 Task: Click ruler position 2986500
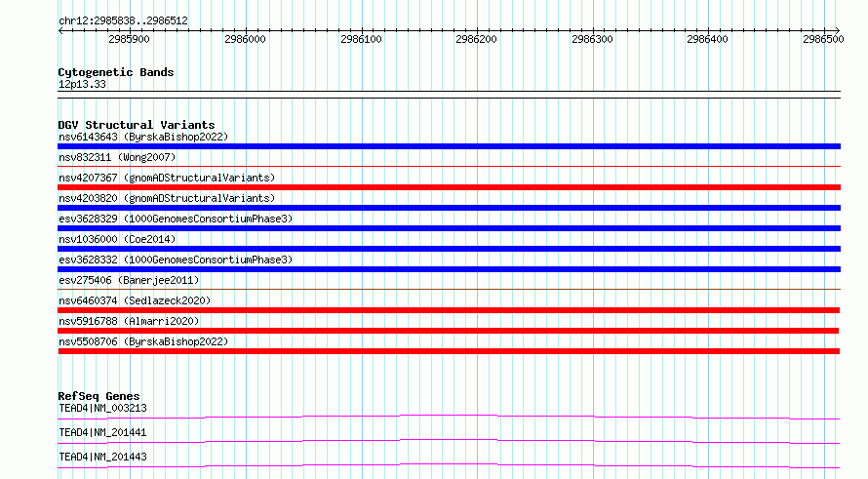824,39
